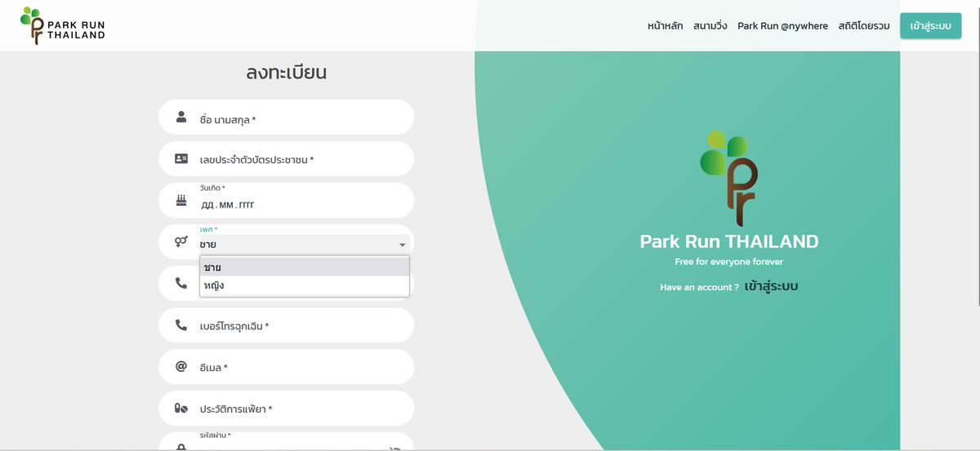The width and height of the screenshot is (980, 451).
Task: Click the Have an account ? text
Action: pos(699,288)
